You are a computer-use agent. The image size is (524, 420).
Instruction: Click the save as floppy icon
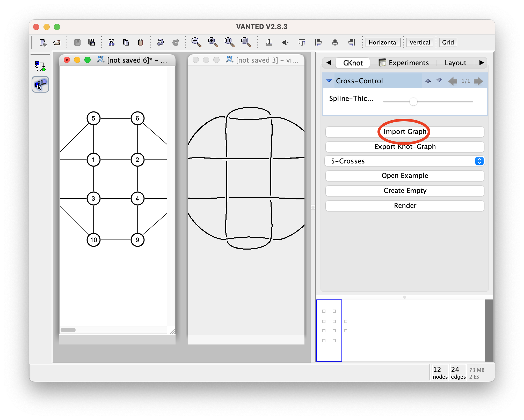91,42
